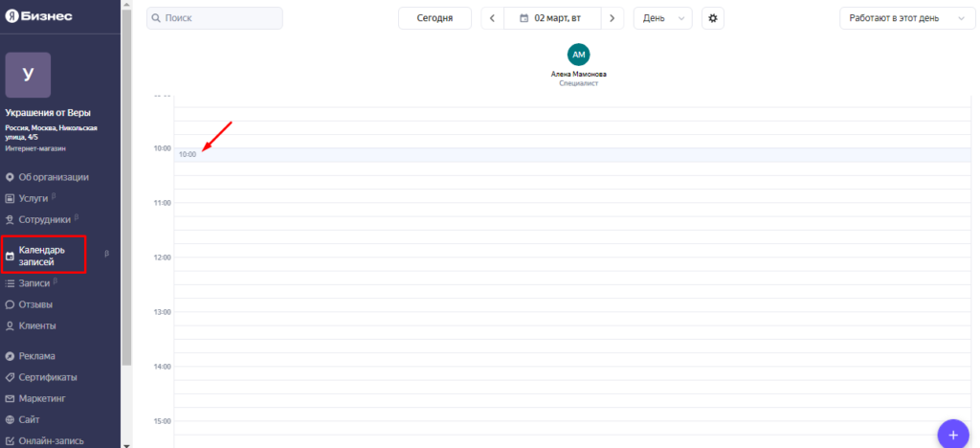This screenshot has height=448, width=980.
Task: Add a new record with plus button
Action: click(953, 435)
